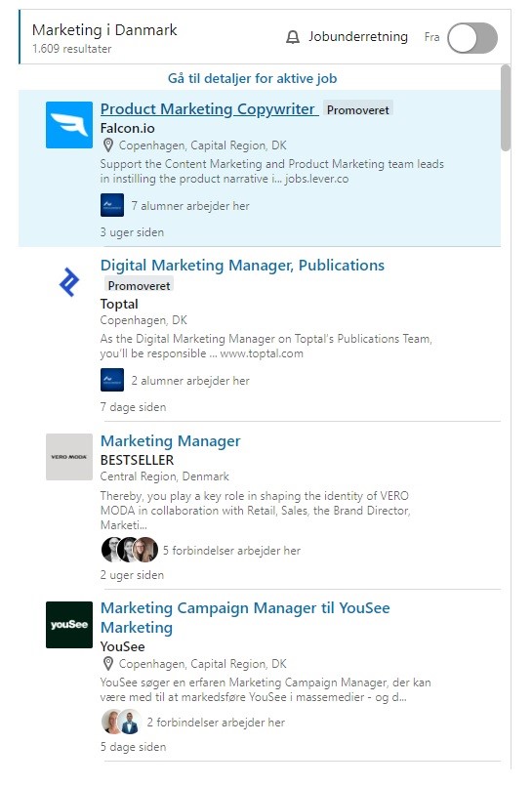
Task: Click the Toptal company name
Action: tap(119, 305)
